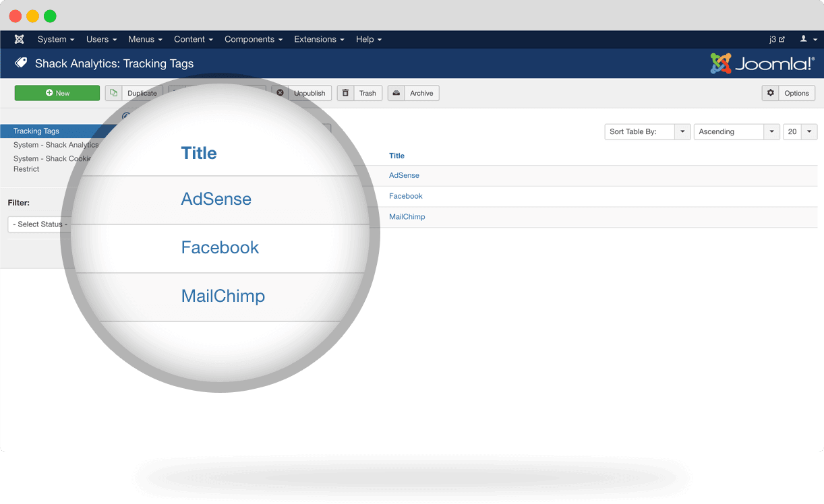Screen dimensions: 824x504
Task: Click the Duplicate copy icon
Action: tap(113, 93)
